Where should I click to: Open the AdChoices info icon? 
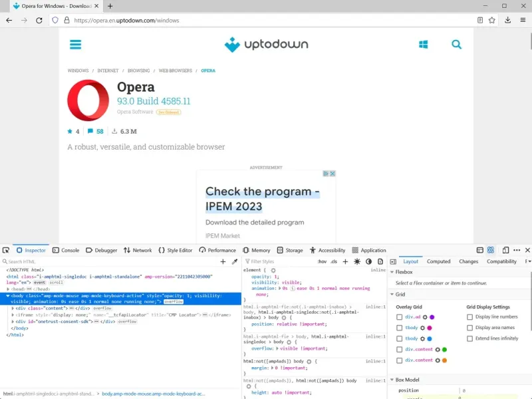click(x=326, y=174)
